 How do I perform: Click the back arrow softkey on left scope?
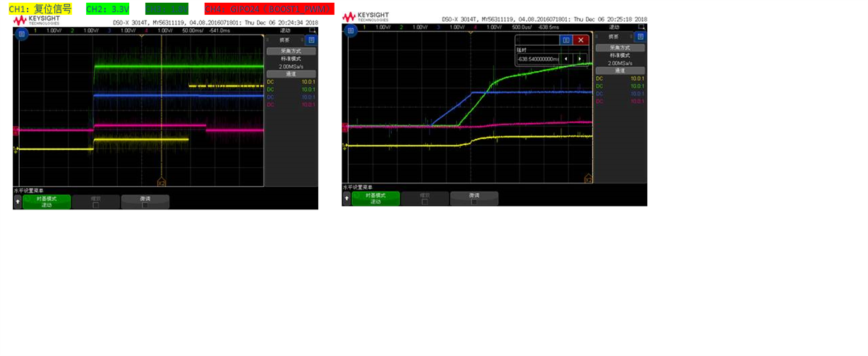click(x=18, y=202)
